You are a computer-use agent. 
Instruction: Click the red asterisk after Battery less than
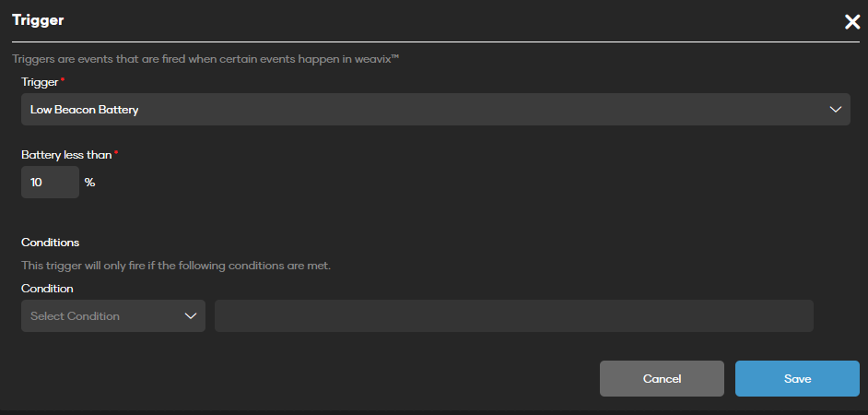[x=116, y=153]
